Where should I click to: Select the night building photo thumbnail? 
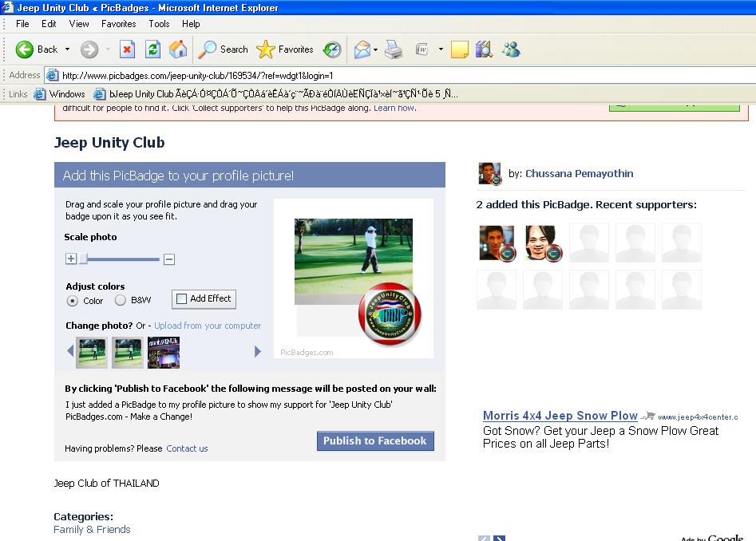click(164, 353)
